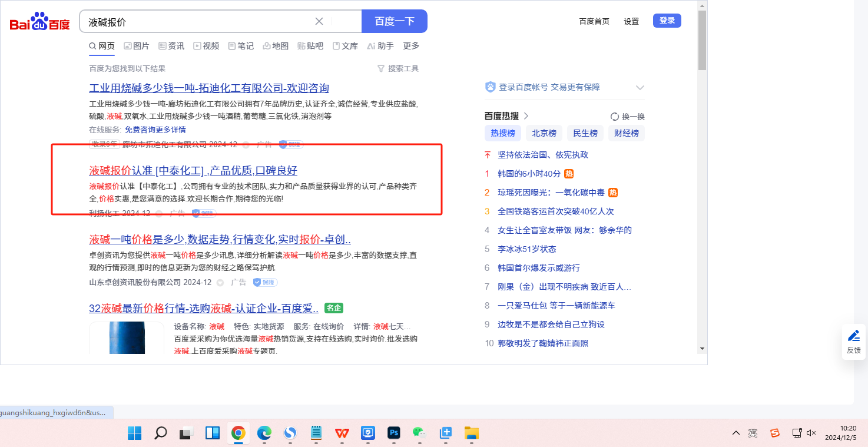
Task: Click the 换一换 refresh icon
Action: click(615, 117)
